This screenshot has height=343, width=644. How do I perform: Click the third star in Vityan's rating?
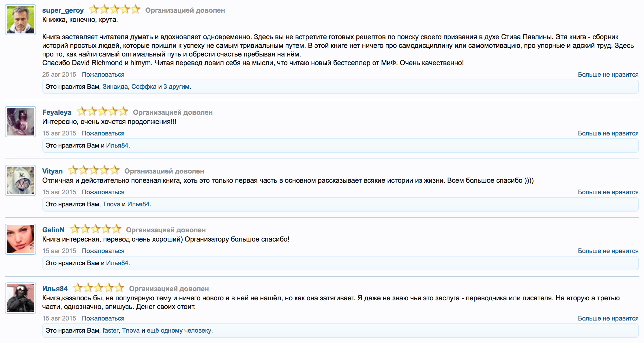pos(93,170)
